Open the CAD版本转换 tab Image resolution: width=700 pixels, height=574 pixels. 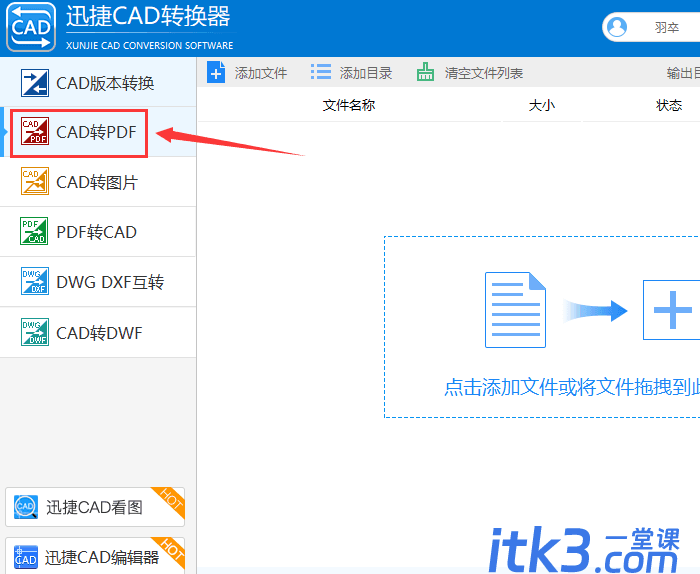pos(98,82)
